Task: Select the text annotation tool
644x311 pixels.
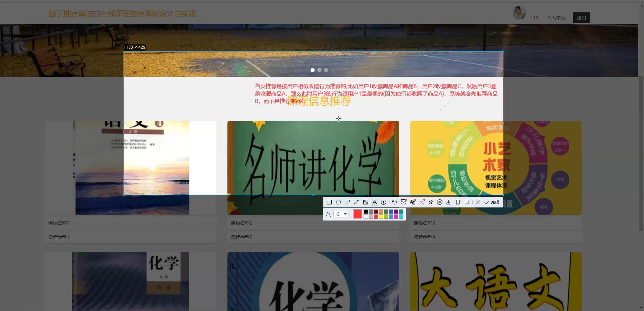Action: click(x=375, y=202)
